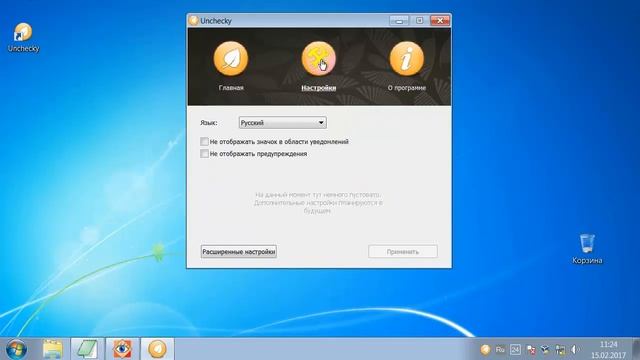Select the Настройки wrench icon
Viewport: 640px width, 360px height.
click(x=318, y=59)
